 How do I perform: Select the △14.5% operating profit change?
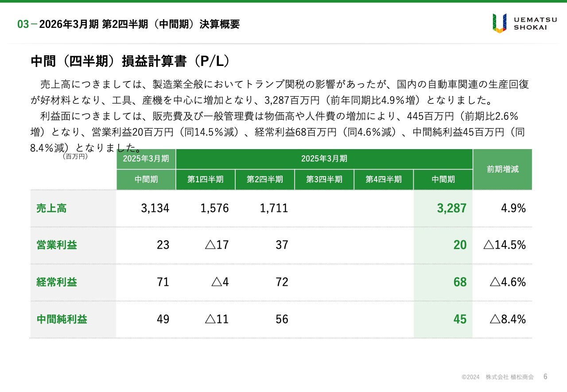point(505,245)
